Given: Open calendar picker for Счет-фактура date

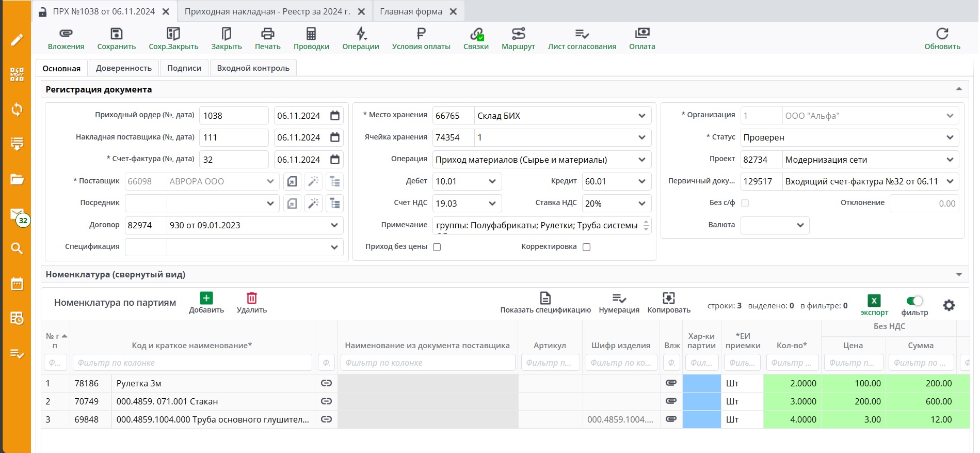Looking at the screenshot, I should [x=335, y=160].
